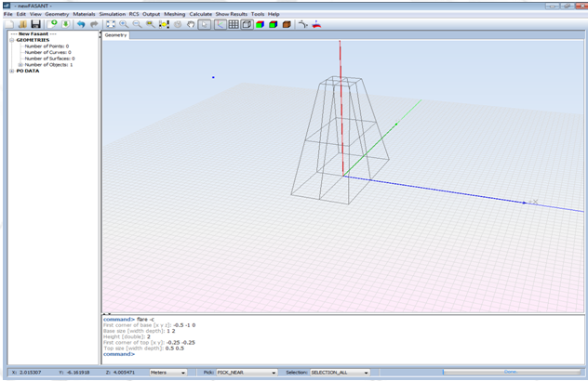Image resolution: width=588 pixels, height=381 pixels.
Task: Click the Open folder toolbar icon
Action: 21,24
